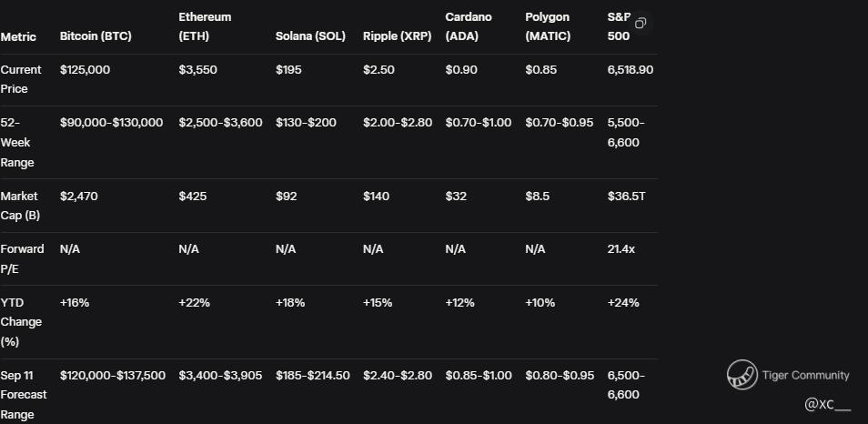
Task: Click the Ripple (XRP) column header
Action: tap(398, 36)
